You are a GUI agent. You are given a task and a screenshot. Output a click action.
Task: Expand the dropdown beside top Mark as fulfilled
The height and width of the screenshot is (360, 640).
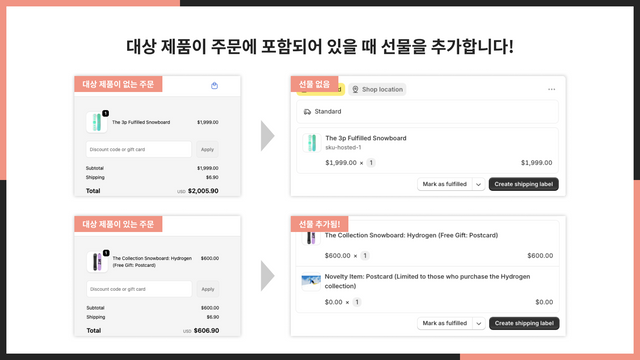coord(478,184)
